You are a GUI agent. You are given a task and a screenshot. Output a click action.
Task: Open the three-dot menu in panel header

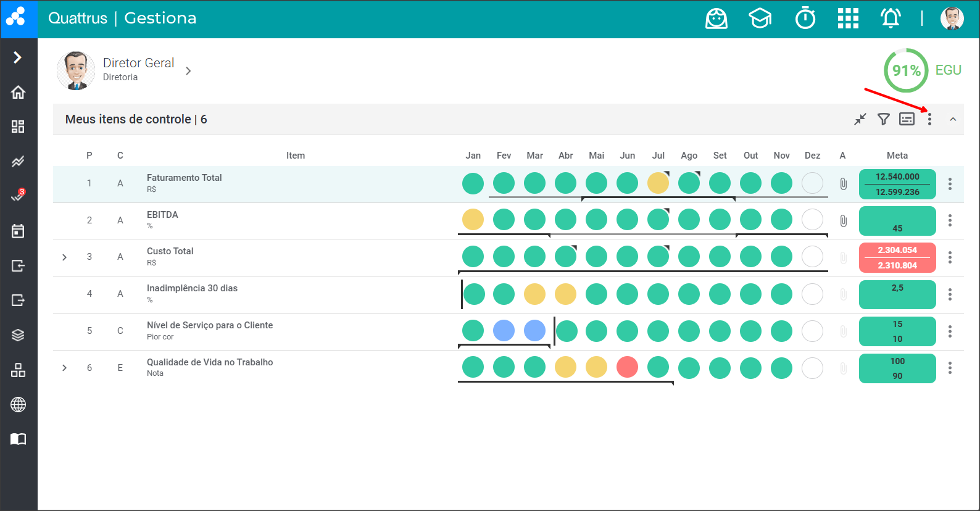click(929, 119)
